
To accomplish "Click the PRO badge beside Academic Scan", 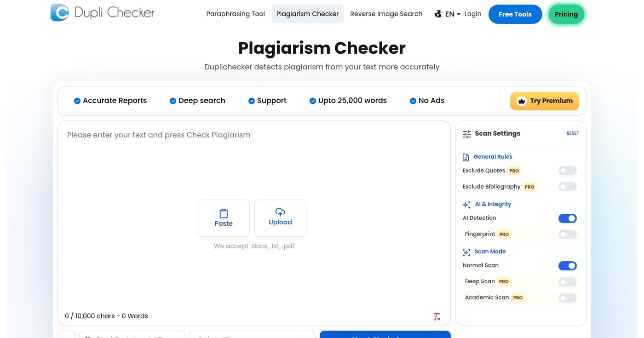I will (x=518, y=298).
